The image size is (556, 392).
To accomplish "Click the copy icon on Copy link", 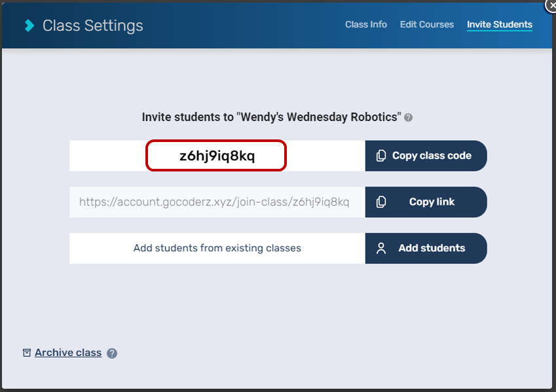I will (x=381, y=202).
